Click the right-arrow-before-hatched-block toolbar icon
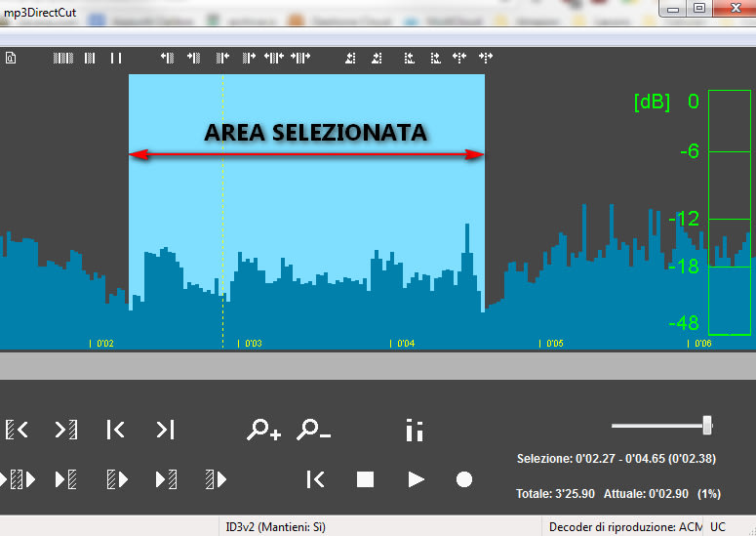This screenshot has width=756, height=536. 194,58
